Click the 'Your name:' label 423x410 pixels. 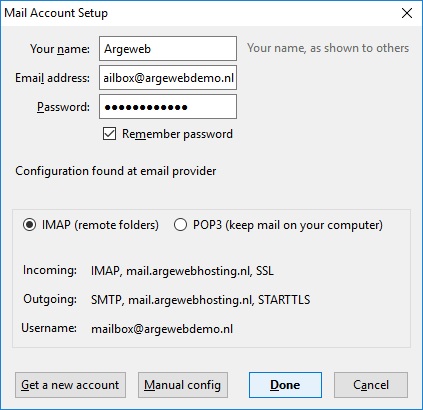[x=60, y=49]
